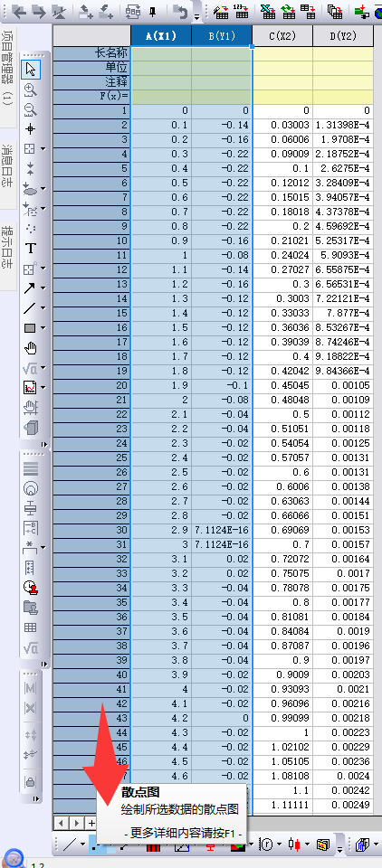The height and width of the screenshot is (868, 382).
Task: Select column header B(Y1)
Action: point(222,36)
